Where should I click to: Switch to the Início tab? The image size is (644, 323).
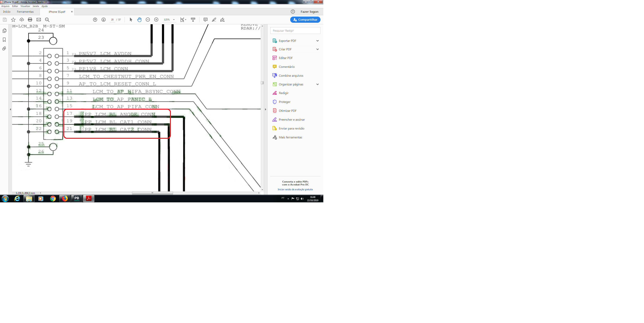(x=7, y=12)
